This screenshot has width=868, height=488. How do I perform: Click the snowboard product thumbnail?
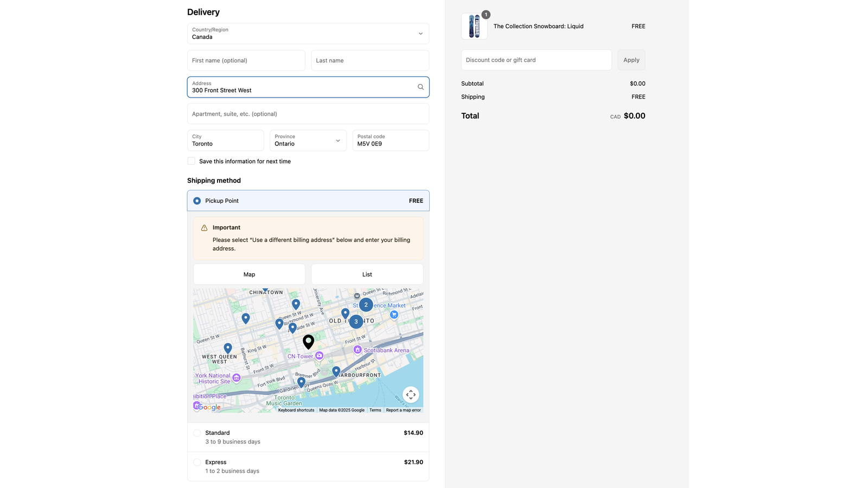click(x=474, y=26)
